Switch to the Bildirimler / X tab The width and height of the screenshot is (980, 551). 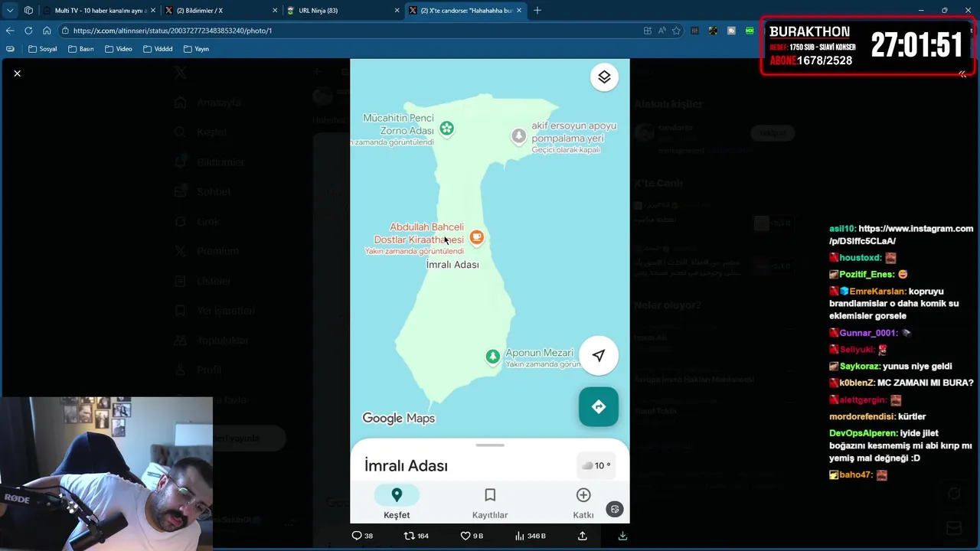point(220,11)
